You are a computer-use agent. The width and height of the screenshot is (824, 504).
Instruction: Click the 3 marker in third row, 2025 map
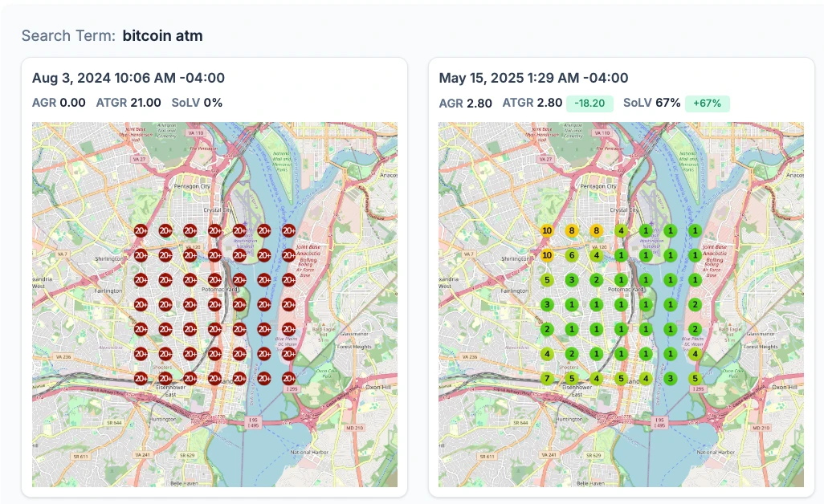coord(572,280)
